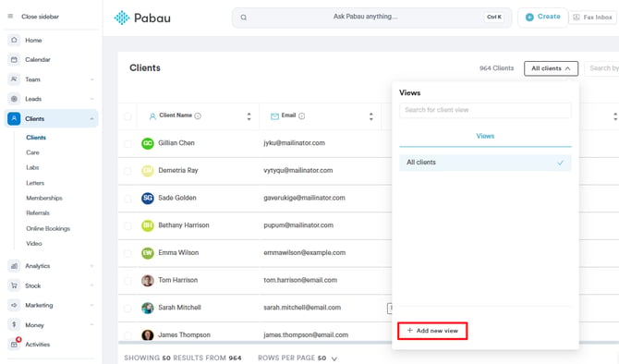Open Activities icon with notification badge
The width and height of the screenshot is (619, 364).
point(15,344)
